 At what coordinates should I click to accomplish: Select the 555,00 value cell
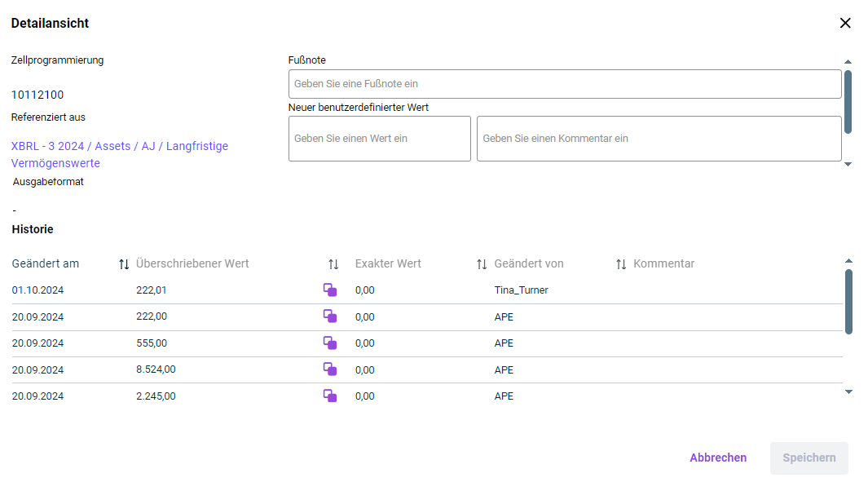click(151, 343)
